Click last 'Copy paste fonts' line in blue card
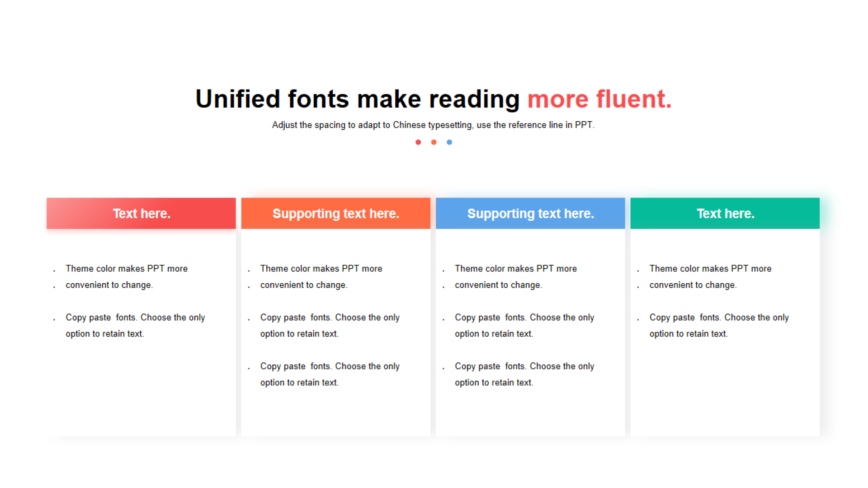 pos(524,366)
